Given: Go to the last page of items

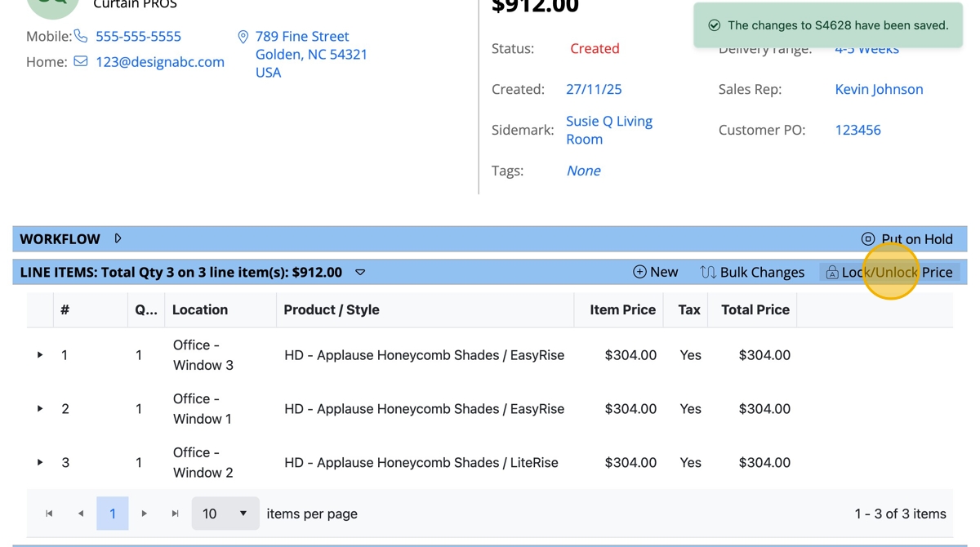Looking at the screenshot, I should tap(175, 514).
